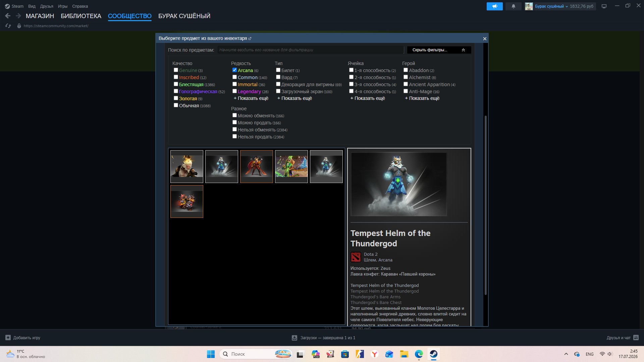Show hidden tray icons chevron
The image size is (644, 362).
566,354
